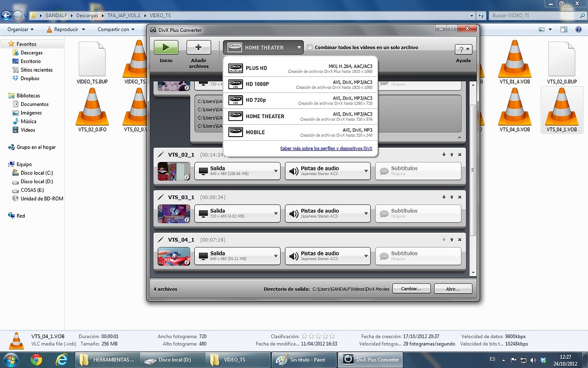
Task: Open the Organizar menu in Explorer
Action: [x=21, y=29]
